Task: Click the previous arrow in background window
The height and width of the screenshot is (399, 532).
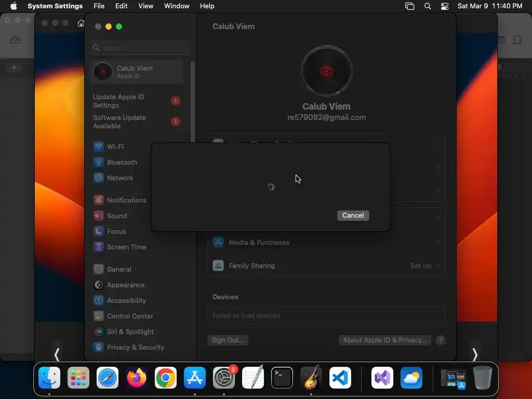Action: point(57,354)
